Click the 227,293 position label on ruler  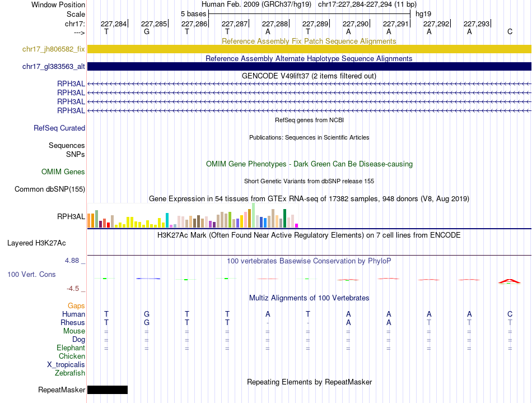point(477,24)
